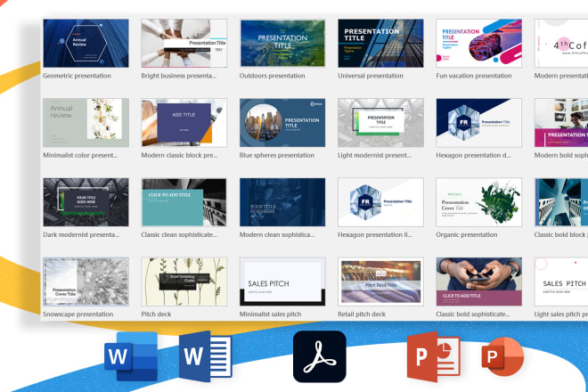Select the Hexagon presentation light thumbnail
This screenshot has height=392, width=588.
click(x=380, y=202)
